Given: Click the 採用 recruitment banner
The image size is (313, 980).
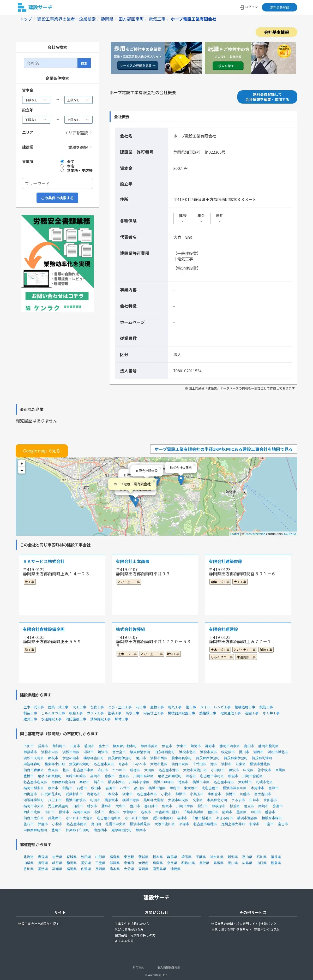Looking at the screenshot, I should 156,58.
